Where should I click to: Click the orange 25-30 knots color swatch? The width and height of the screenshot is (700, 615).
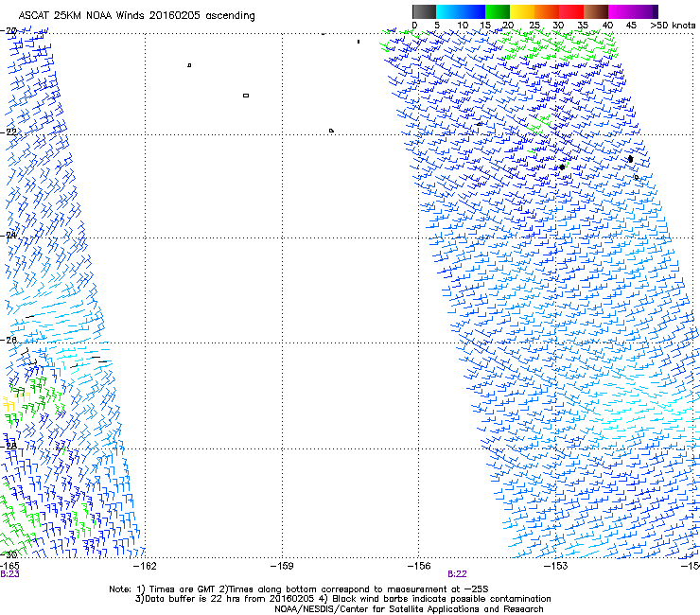point(547,11)
